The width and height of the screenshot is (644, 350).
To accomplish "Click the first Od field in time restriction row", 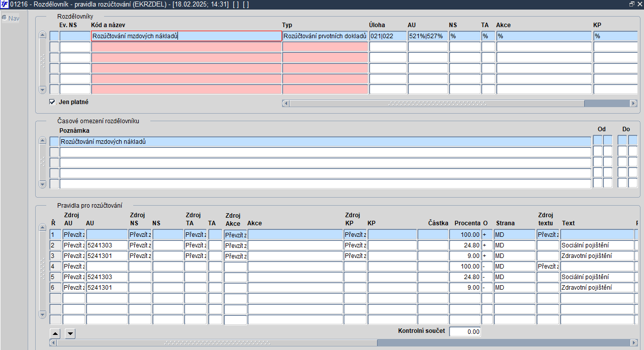I will (x=598, y=140).
